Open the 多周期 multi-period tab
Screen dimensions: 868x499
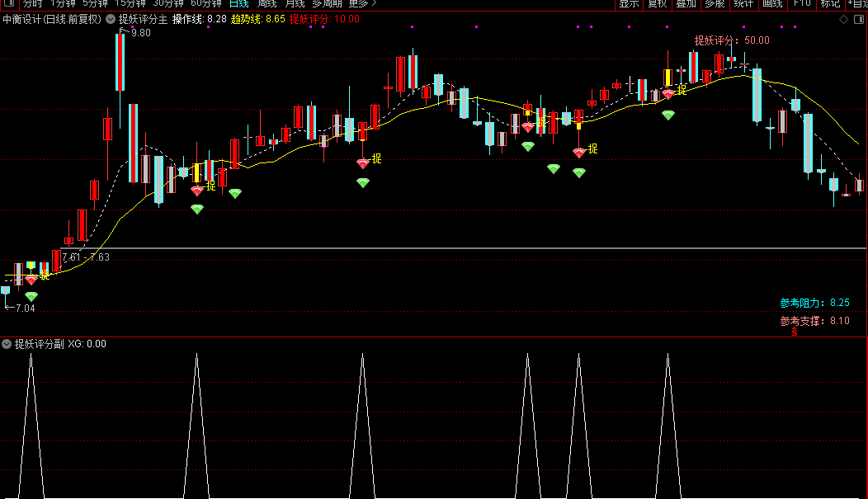327,3
